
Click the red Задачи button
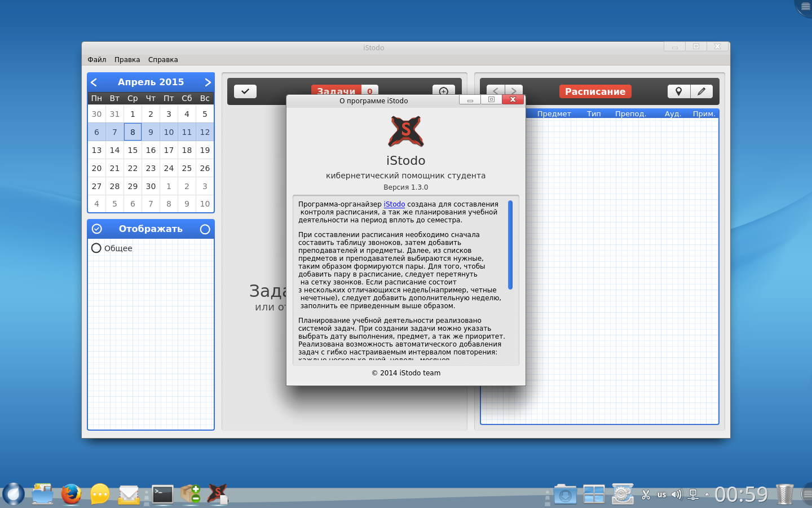[336, 90]
